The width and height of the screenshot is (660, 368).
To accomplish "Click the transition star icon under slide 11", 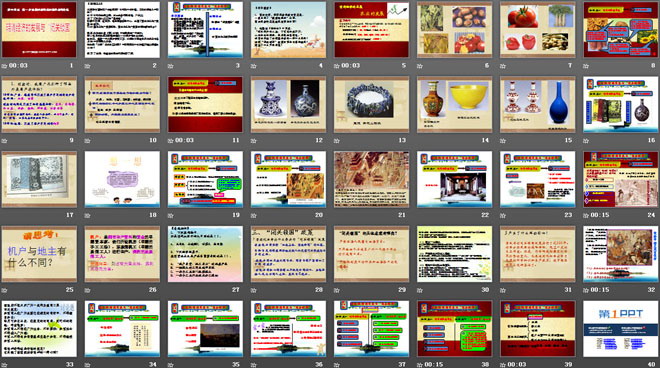I will (x=170, y=141).
